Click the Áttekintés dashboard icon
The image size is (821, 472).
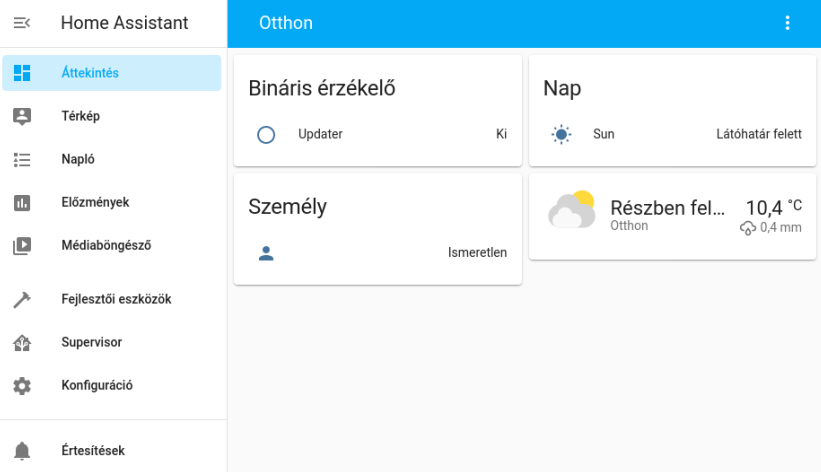pyautogui.click(x=22, y=73)
